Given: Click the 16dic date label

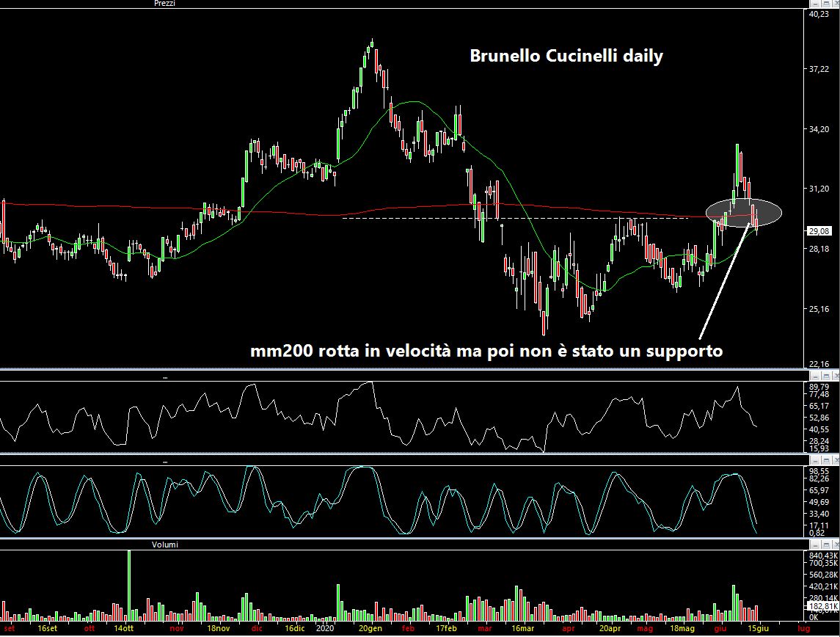Looking at the screenshot, I should pos(295,628).
